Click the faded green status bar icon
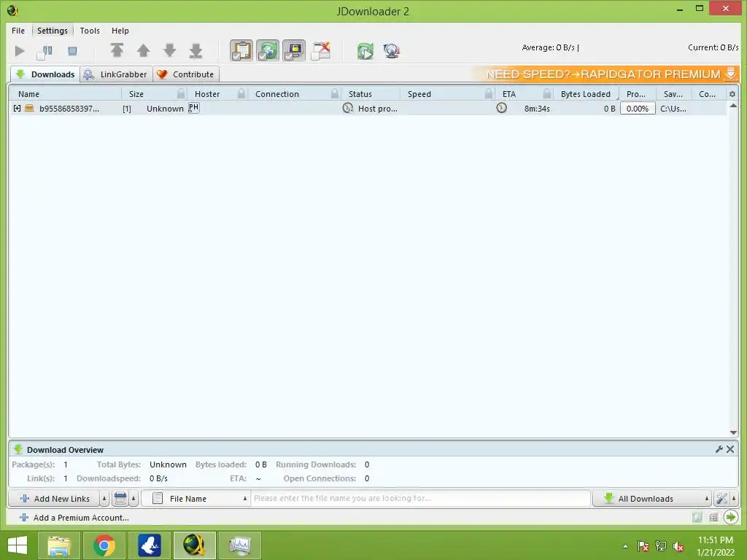The width and height of the screenshot is (747, 560). 697,517
